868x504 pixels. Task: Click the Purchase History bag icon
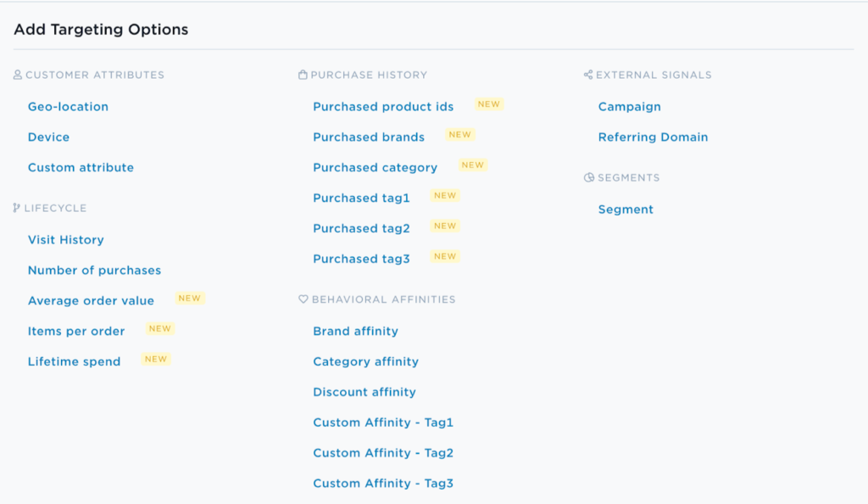point(303,75)
